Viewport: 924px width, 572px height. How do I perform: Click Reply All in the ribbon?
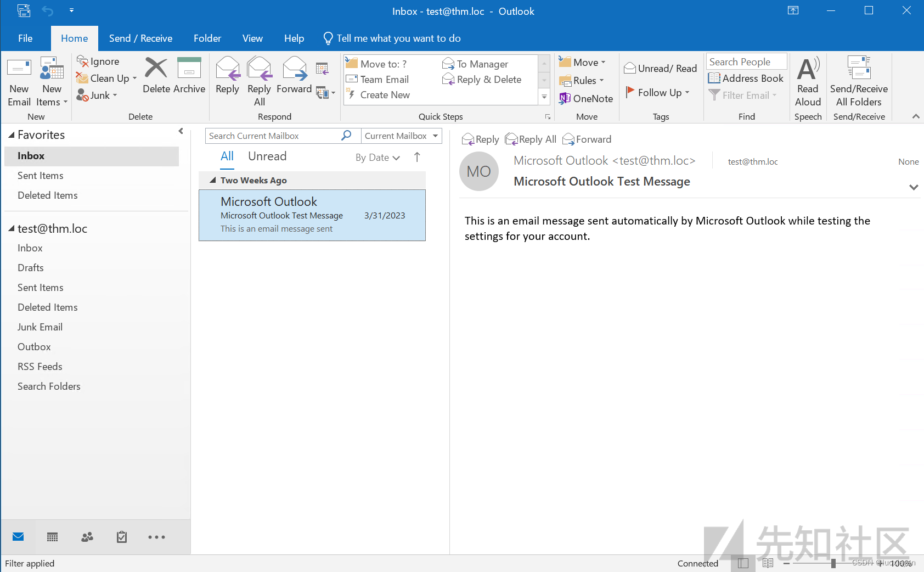click(x=259, y=82)
